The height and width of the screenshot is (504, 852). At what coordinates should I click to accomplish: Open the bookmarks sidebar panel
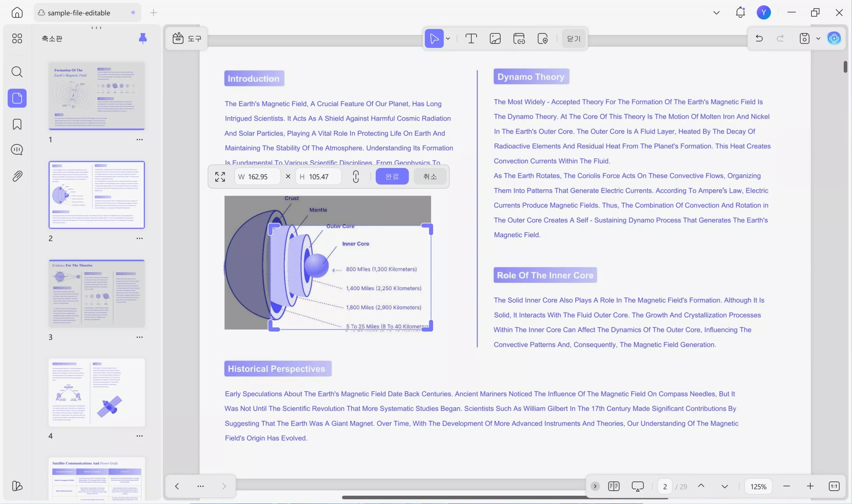(17, 124)
